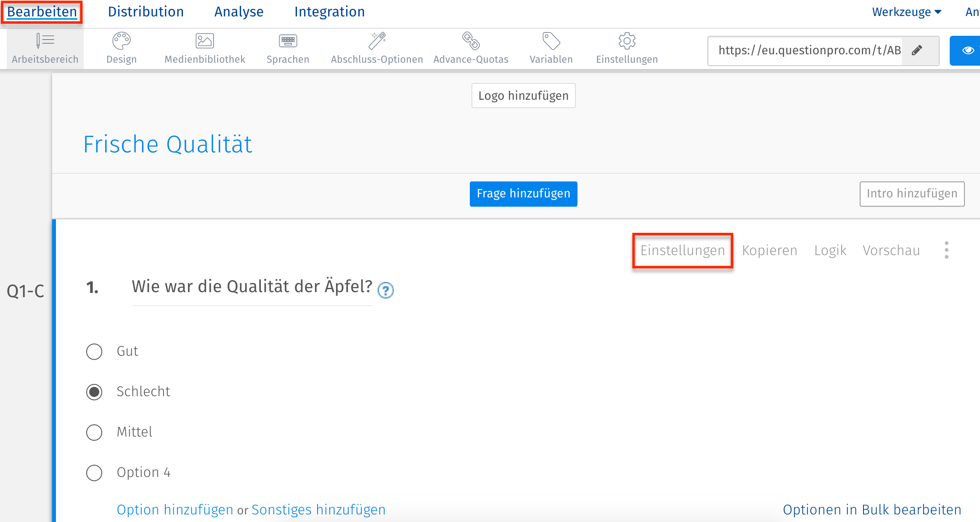Select the Gut radio option

pyautogui.click(x=94, y=352)
